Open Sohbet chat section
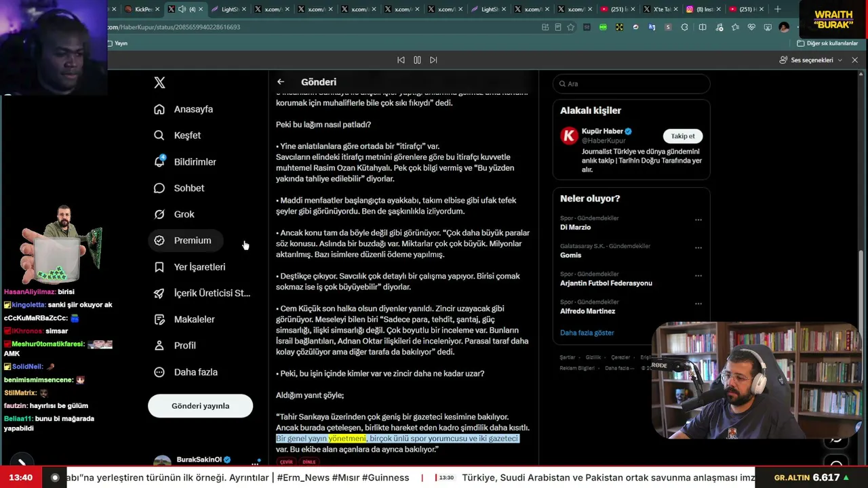Viewport: 868px width, 488px height. pyautogui.click(x=179, y=188)
